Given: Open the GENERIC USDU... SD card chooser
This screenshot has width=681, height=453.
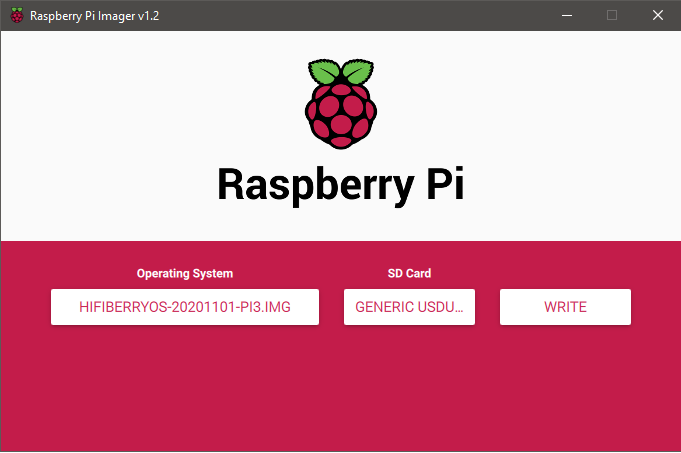Looking at the screenshot, I should tap(409, 307).
